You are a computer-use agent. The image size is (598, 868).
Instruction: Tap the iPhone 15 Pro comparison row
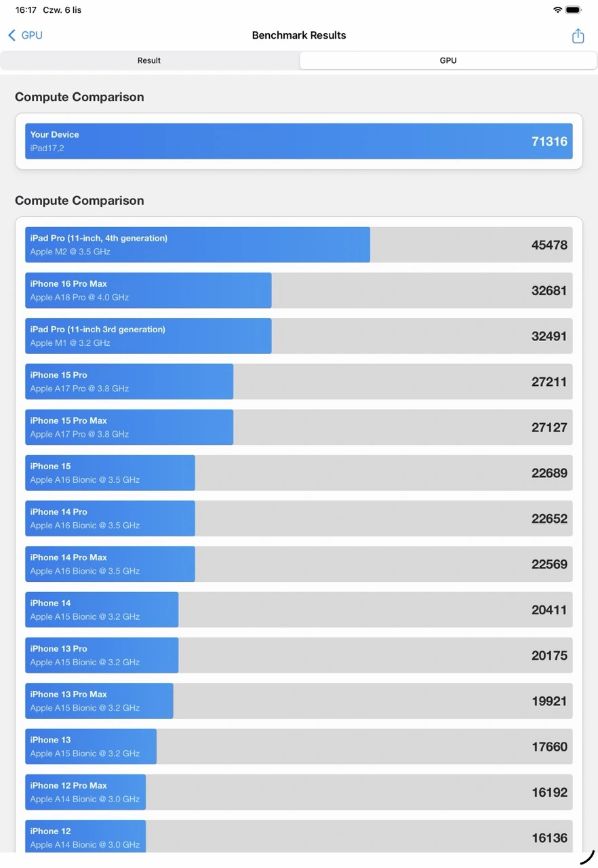point(298,382)
